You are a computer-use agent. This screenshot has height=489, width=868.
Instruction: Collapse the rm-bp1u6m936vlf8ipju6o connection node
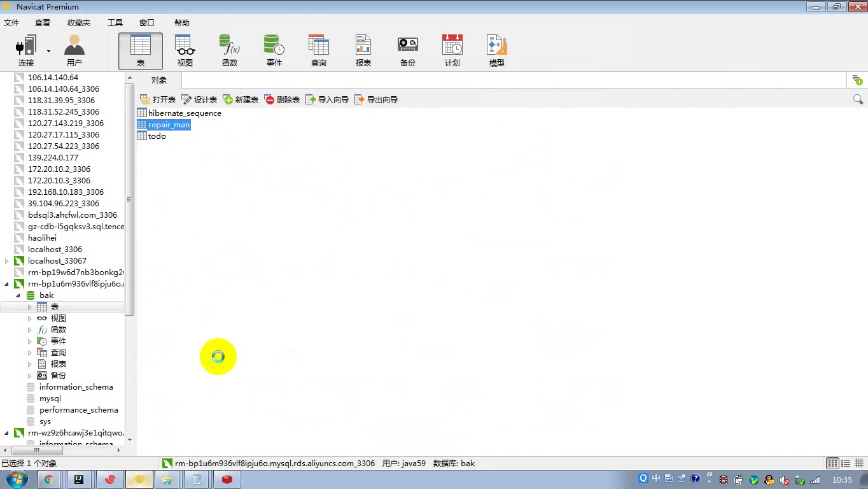7,284
